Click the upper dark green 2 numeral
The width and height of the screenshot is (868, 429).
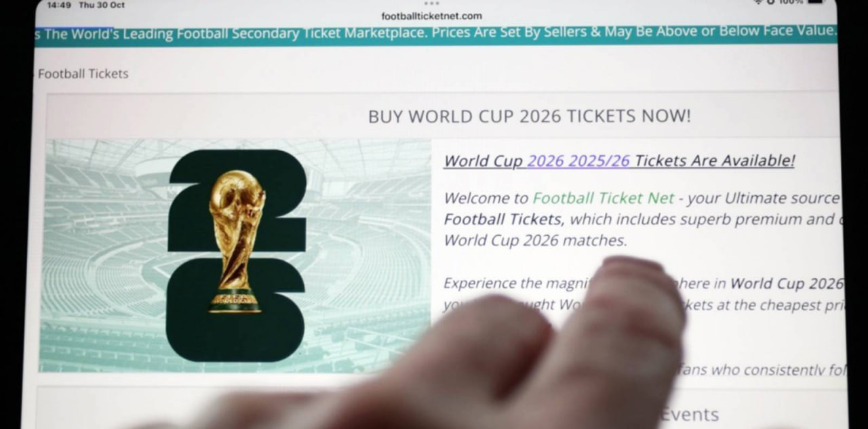click(237, 200)
